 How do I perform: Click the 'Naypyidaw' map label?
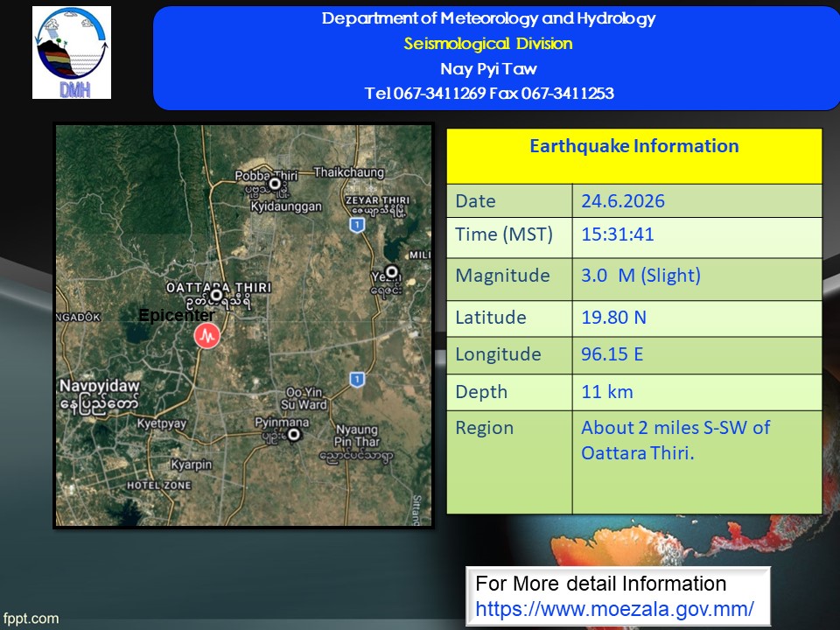click(99, 386)
